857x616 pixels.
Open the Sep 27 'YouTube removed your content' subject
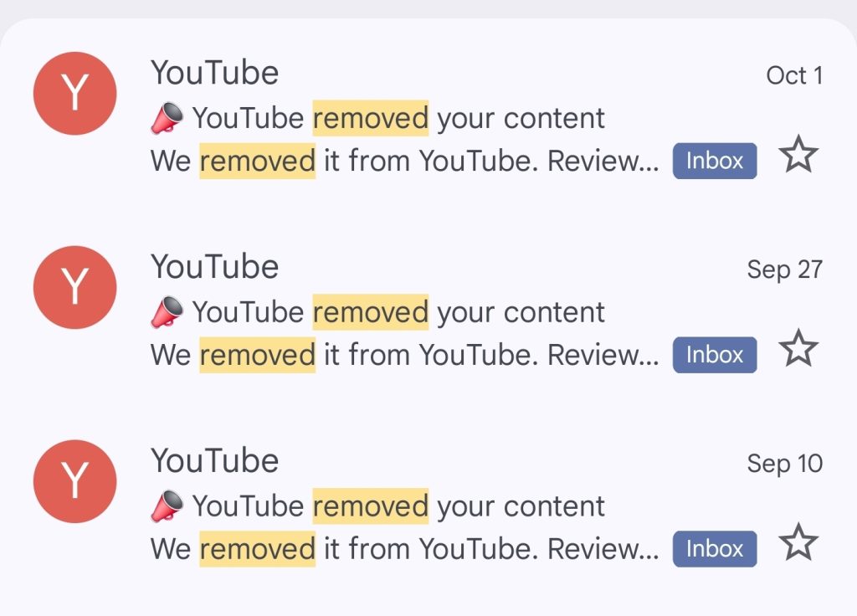click(398, 312)
